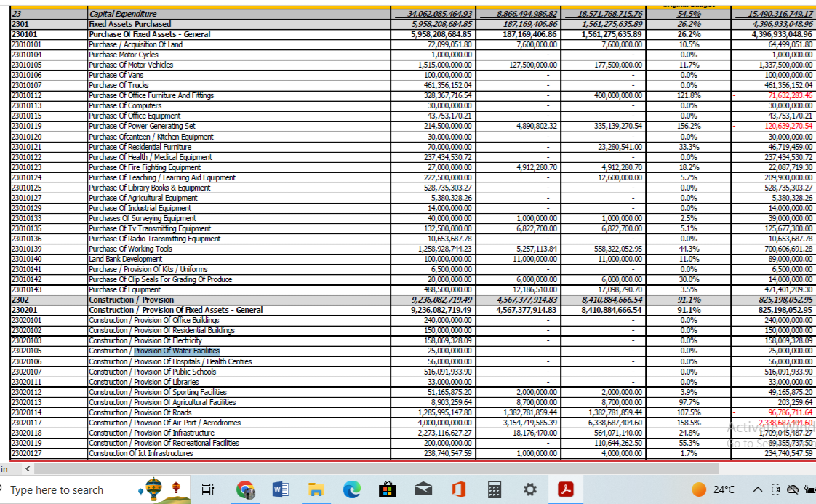The width and height of the screenshot is (816, 504).
Task: Show hidden system tray icons
Action: 758,489
